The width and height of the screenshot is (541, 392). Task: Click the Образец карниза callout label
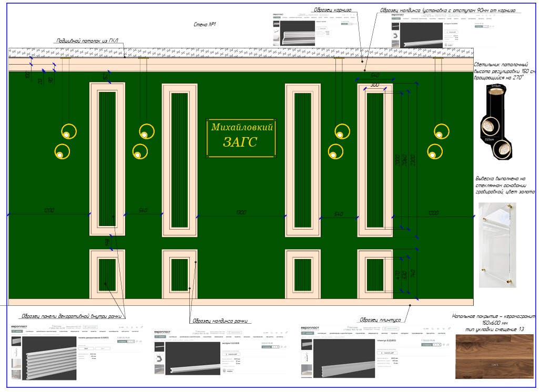[x=333, y=9]
